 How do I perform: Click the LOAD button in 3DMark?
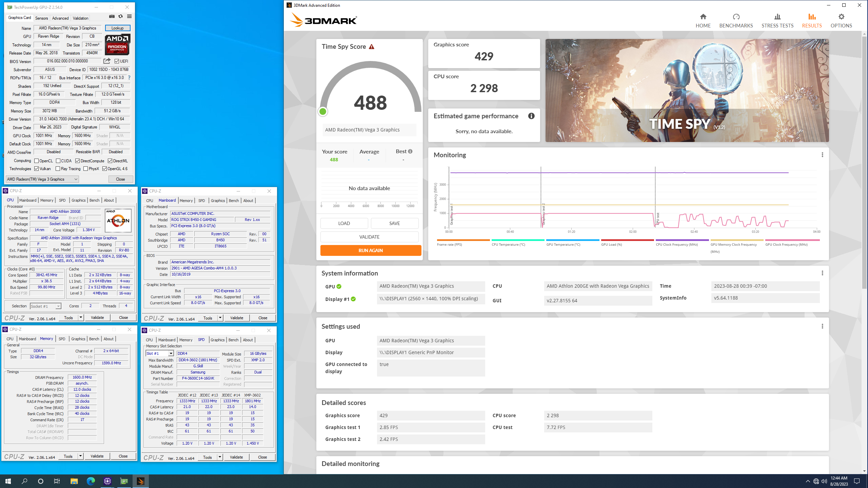tap(344, 223)
